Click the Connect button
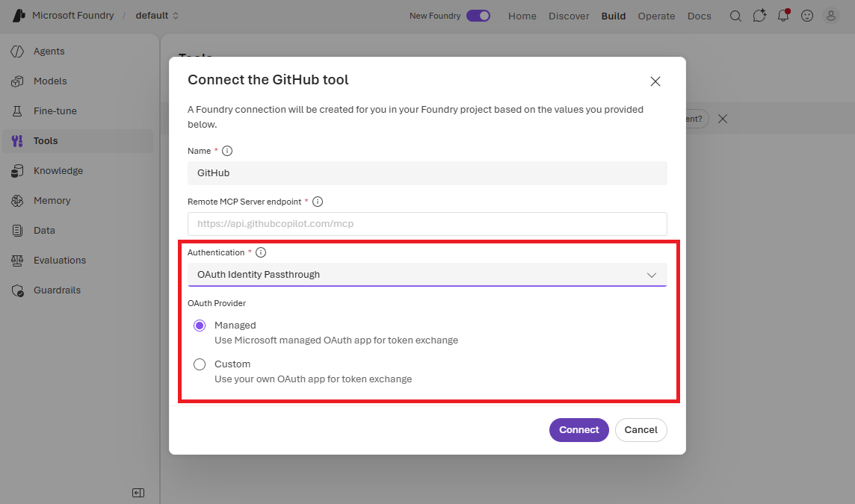 579,430
